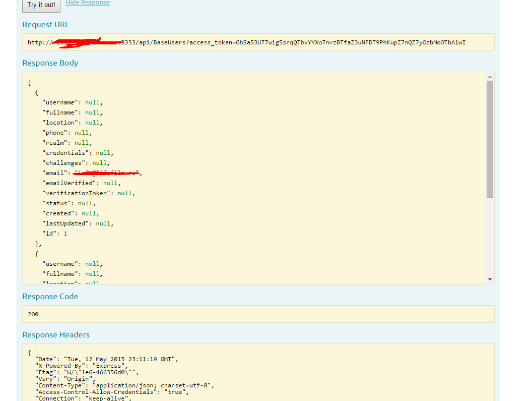
Task: Click the "X-Powered-By" Express header line
Action: [81, 366]
